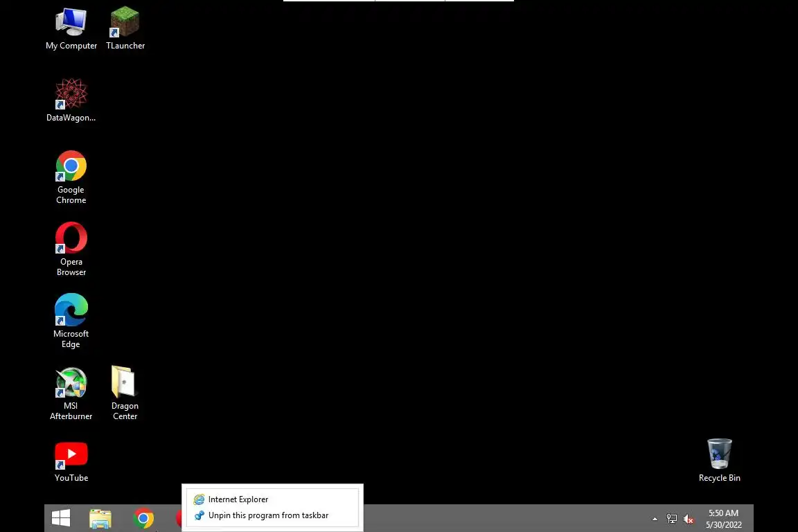Click the muted volume tray icon
Viewport: 798px width, 532px height.
coord(689,519)
